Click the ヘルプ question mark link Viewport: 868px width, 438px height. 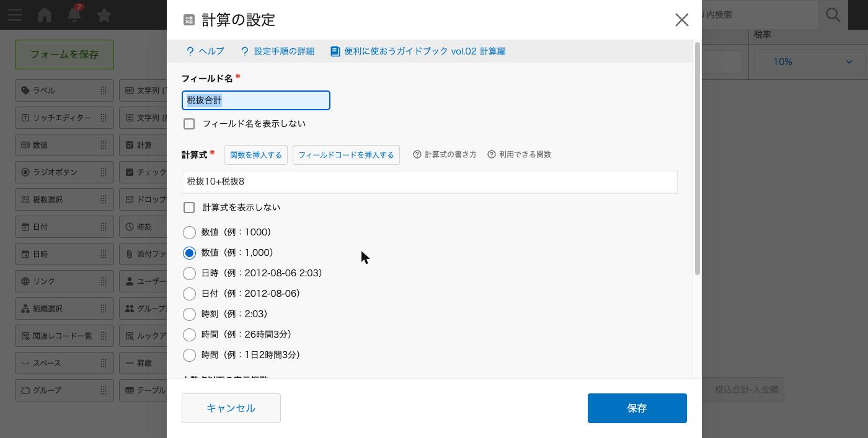pyautogui.click(x=205, y=51)
